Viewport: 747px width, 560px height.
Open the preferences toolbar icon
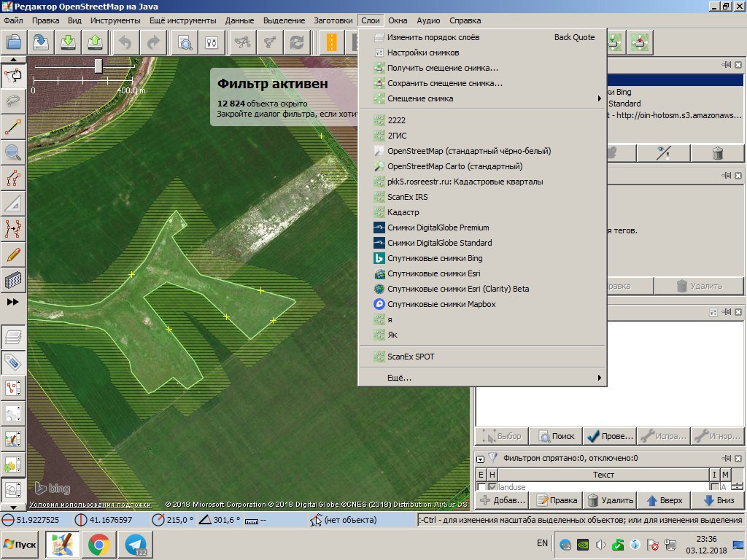212,42
